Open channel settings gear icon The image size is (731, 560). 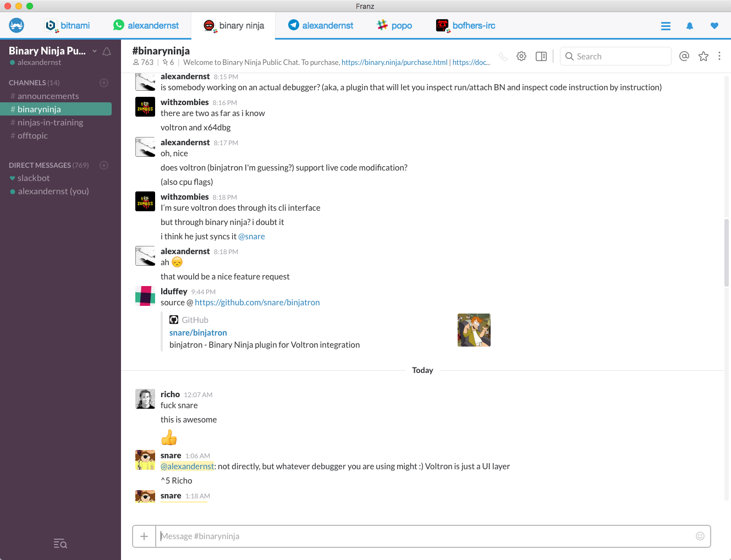click(x=521, y=56)
